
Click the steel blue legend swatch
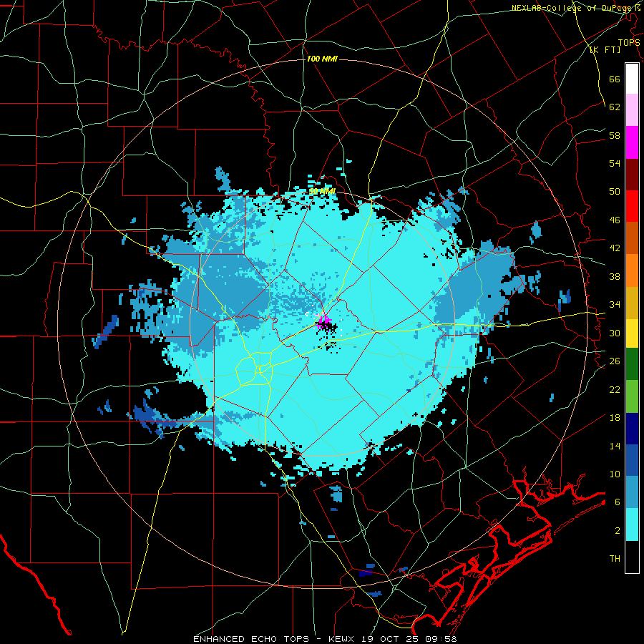632,492
